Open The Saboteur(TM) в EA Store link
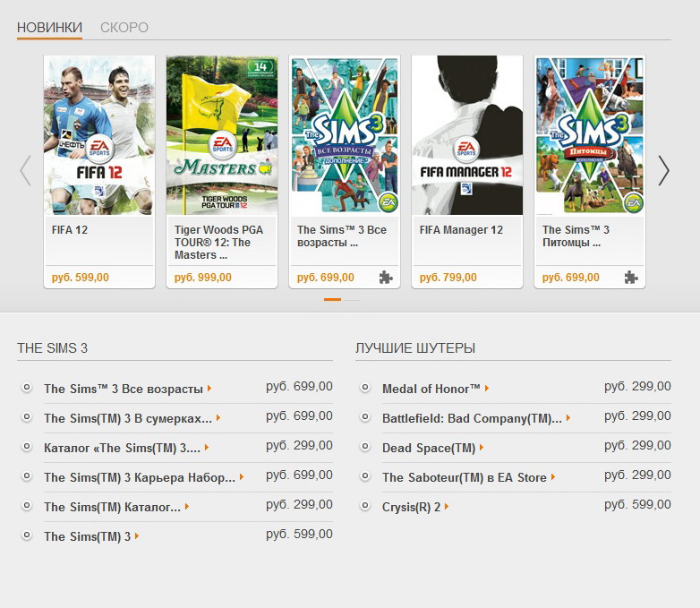The width and height of the screenshot is (700, 608). pos(464,477)
